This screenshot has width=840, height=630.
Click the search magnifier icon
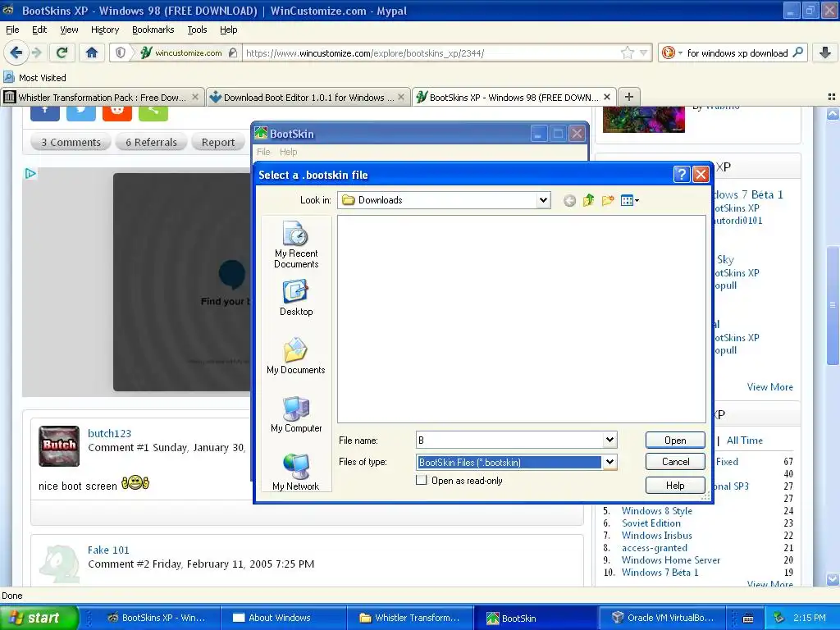pyautogui.click(x=797, y=52)
